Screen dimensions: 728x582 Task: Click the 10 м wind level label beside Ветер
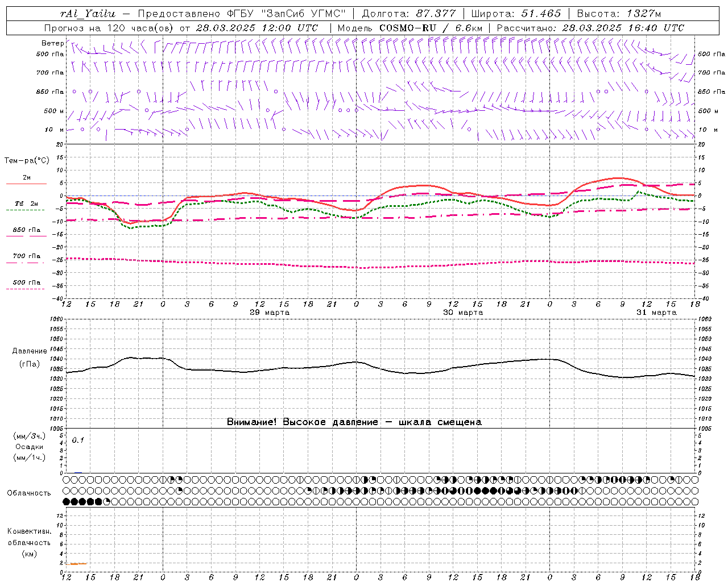[55, 130]
